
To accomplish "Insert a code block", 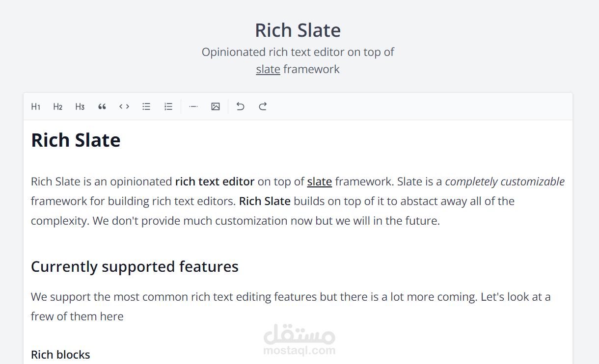I will 124,106.
